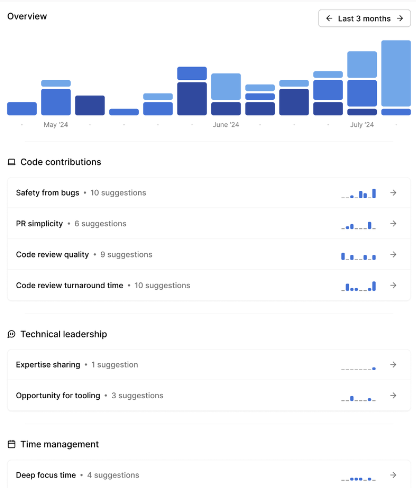
Task: Click the Time management calendar icon
Action: (12, 444)
